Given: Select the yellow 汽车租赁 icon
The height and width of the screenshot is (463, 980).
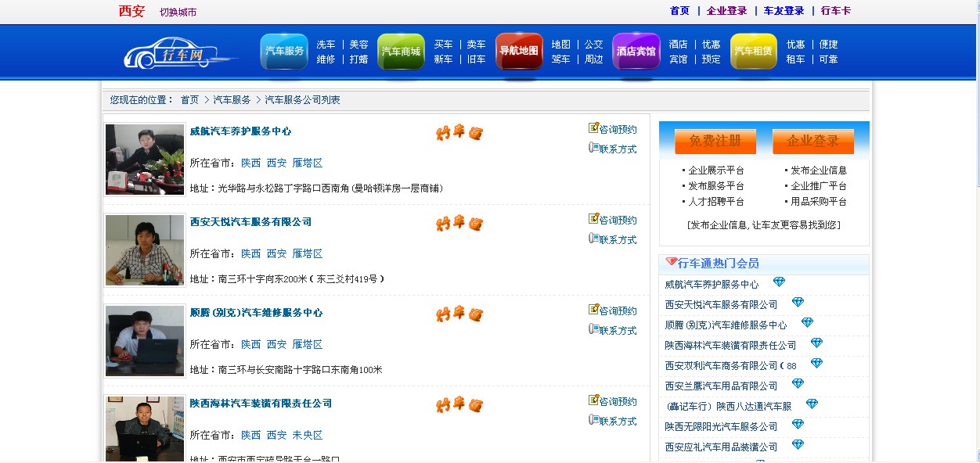Looking at the screenshot, I should click(x=753, y=51).
